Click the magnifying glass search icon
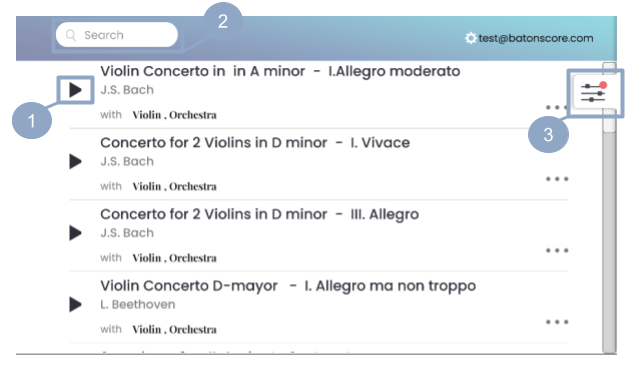This screenshot has width=633, height=377. (71, 35)
